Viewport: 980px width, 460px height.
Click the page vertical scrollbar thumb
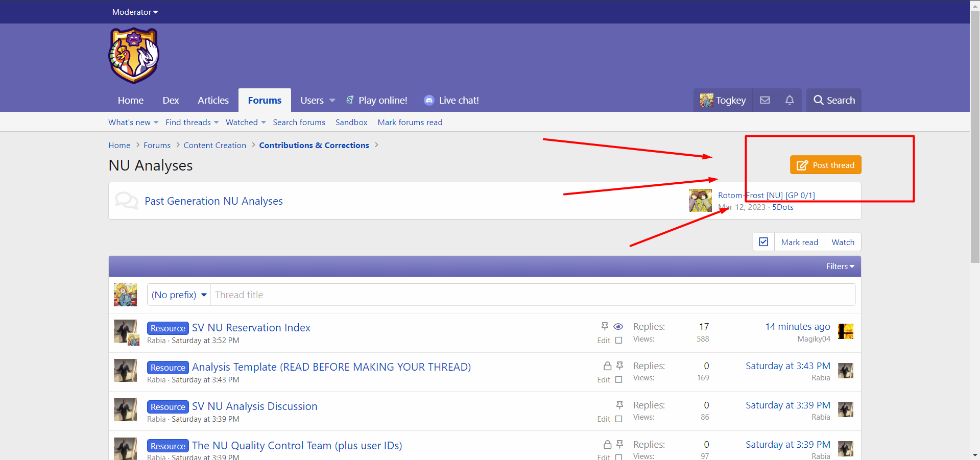tap(974, 138)
